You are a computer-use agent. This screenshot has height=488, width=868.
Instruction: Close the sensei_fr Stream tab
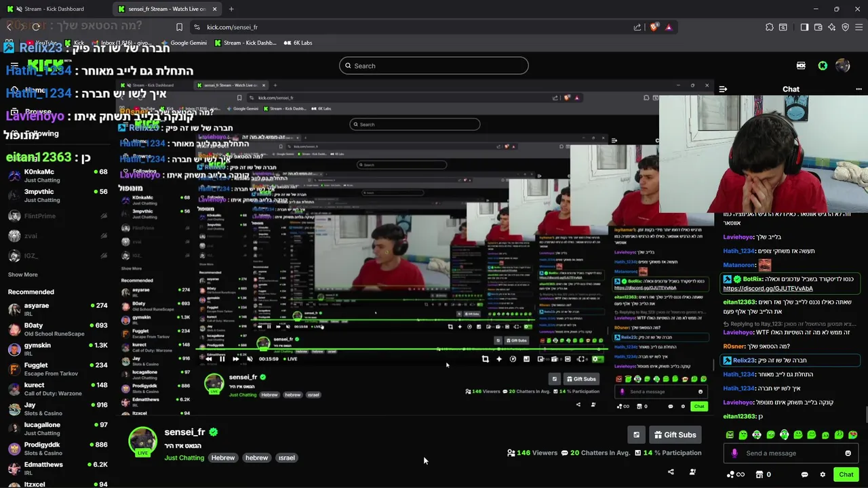[x=215, y=9]
